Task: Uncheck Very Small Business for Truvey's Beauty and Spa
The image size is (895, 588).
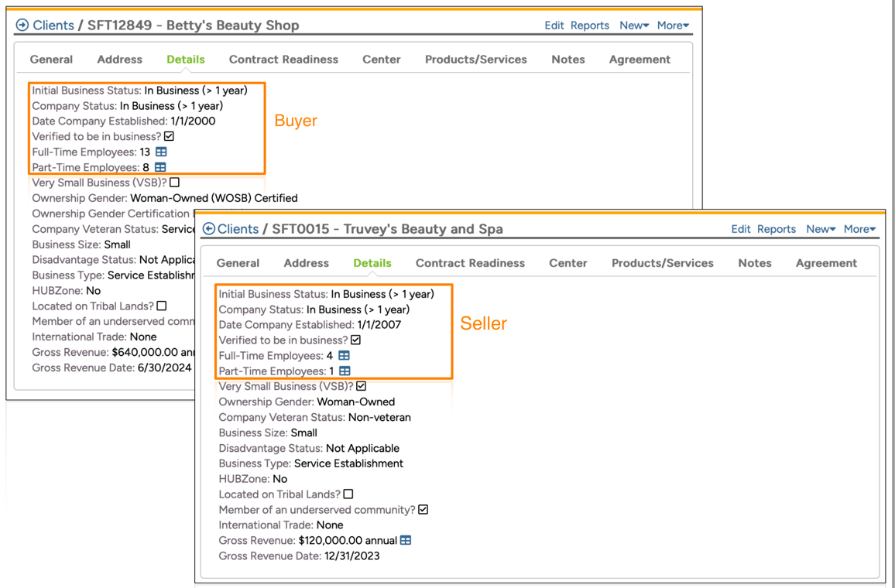Action: pyautogui.click(x=362, y=386)
